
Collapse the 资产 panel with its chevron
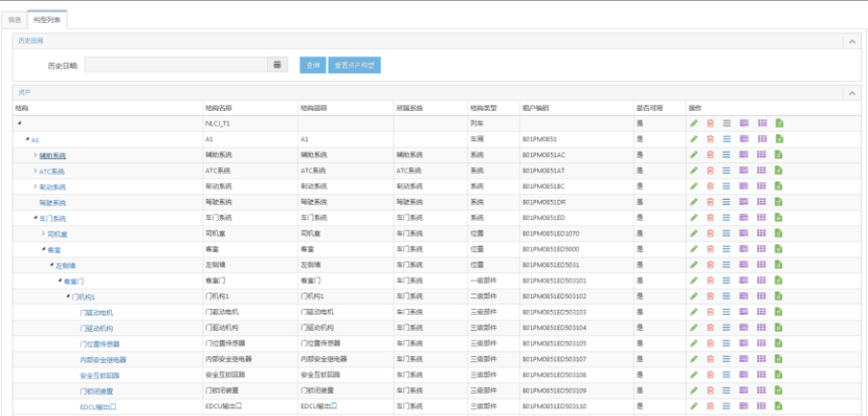(852, 93)
